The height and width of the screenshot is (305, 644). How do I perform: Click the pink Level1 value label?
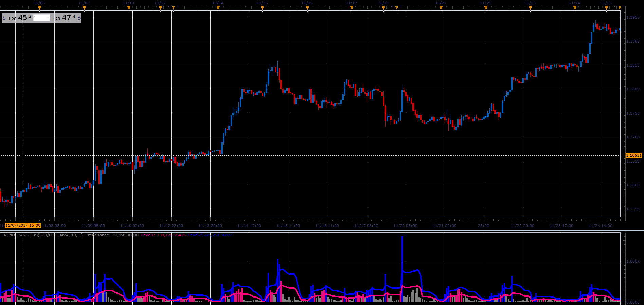[x=164, y=235]
